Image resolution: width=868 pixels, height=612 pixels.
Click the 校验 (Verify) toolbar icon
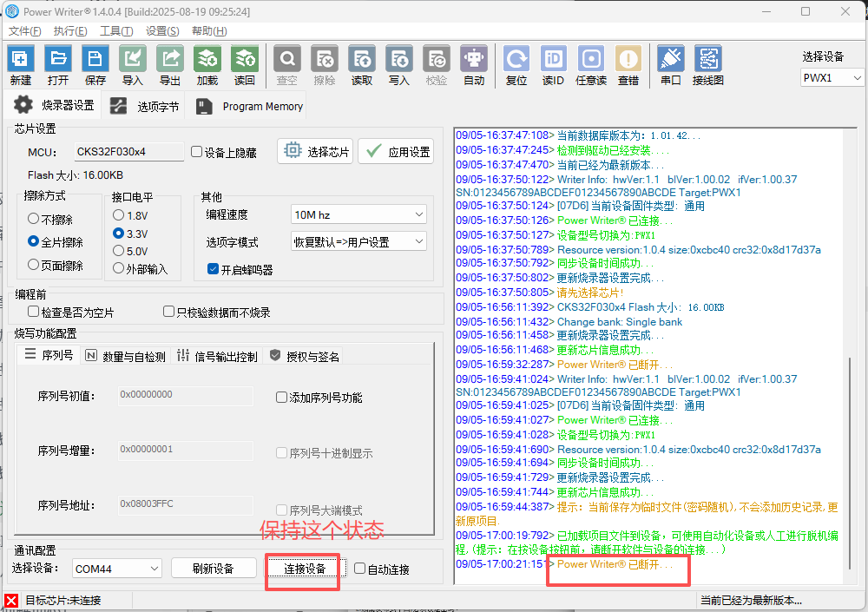(x=437, y=59)
